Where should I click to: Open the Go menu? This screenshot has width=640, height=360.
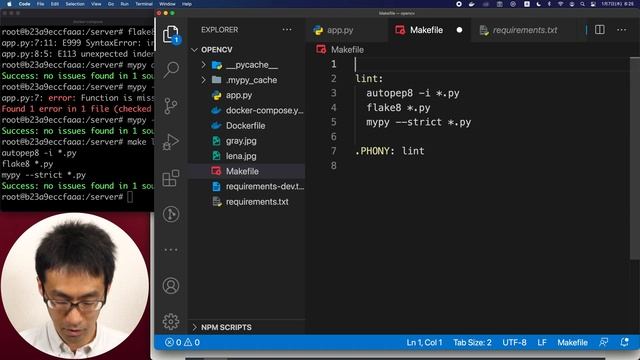pyautogui.click(x=111, y=4)
